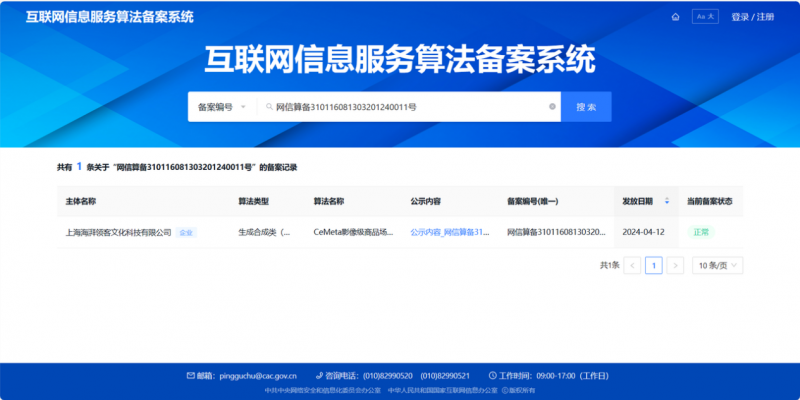Click the site title in top-left header
800x400 pixels.
pos(110,17)
